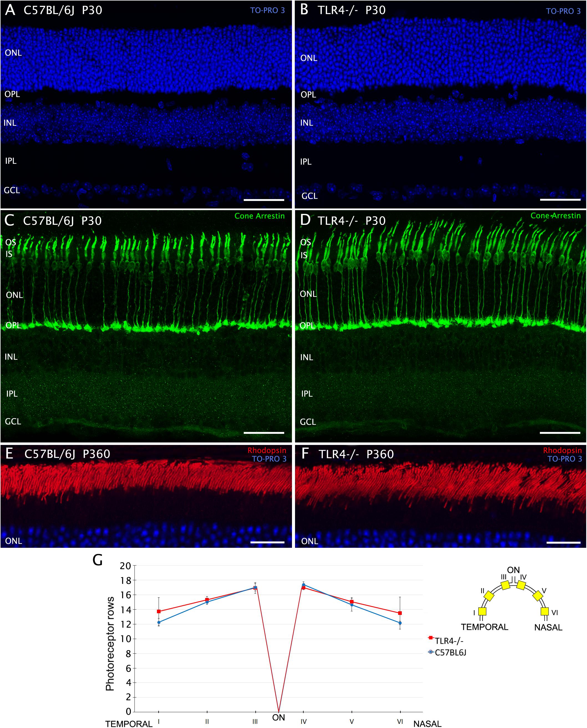The width and height of the screenshot is (587, 728).
Task: Click the panel A letter label
Action: 10,10
